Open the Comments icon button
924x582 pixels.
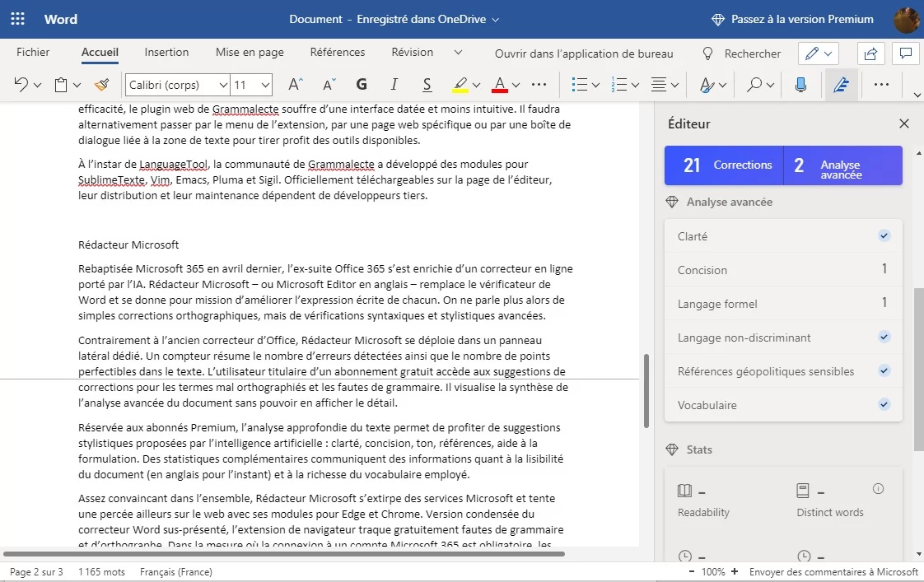(906, 54)
